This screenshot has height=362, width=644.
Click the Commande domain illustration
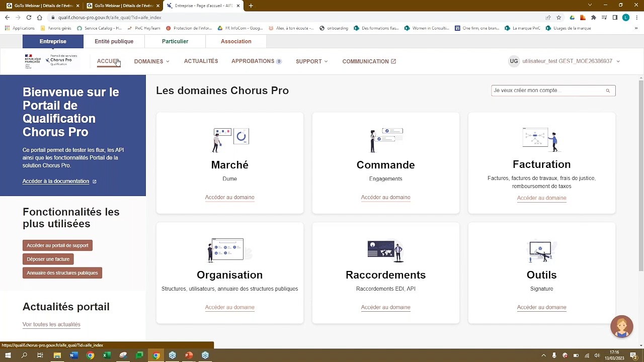click(386, 140)
